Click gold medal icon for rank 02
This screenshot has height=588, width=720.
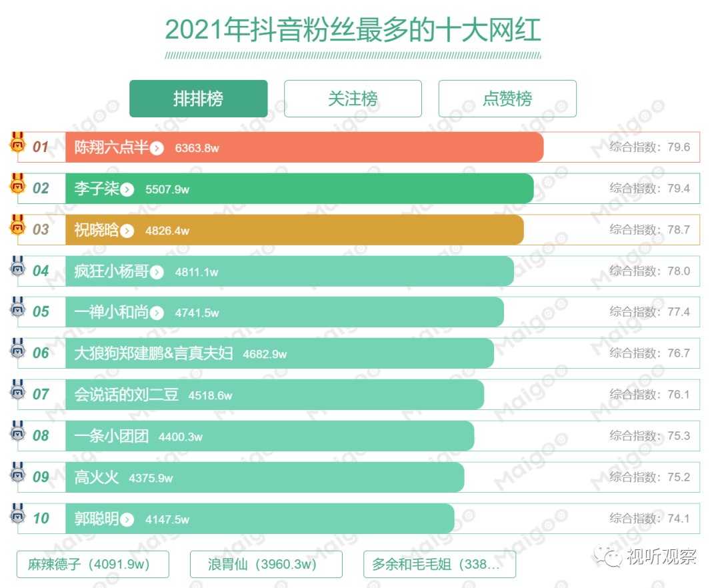[17, 184]
